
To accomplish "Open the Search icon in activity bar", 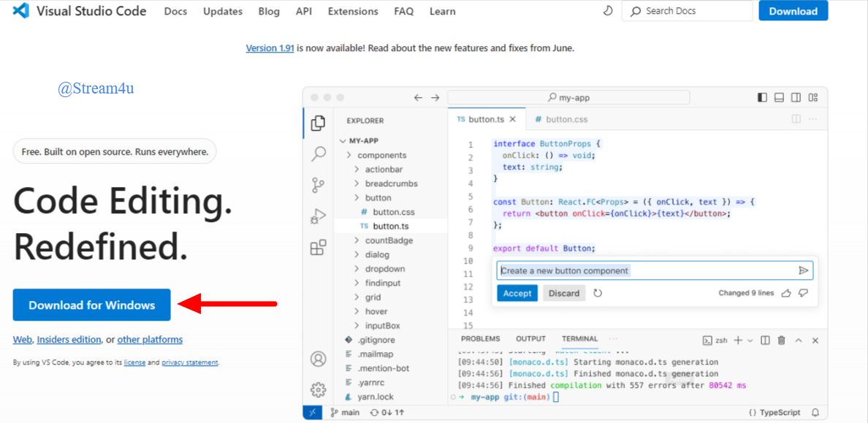I will pyautogui.click(x=319, y=153).
